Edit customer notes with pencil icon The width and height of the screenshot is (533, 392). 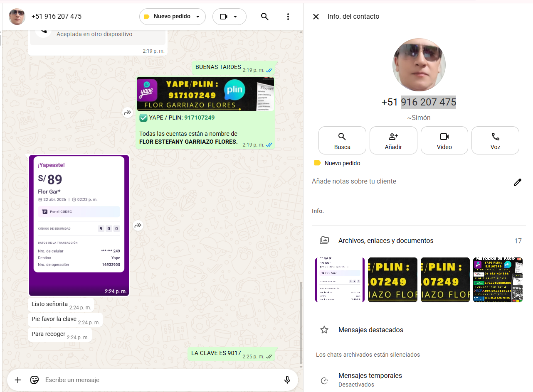pos(517,182)
